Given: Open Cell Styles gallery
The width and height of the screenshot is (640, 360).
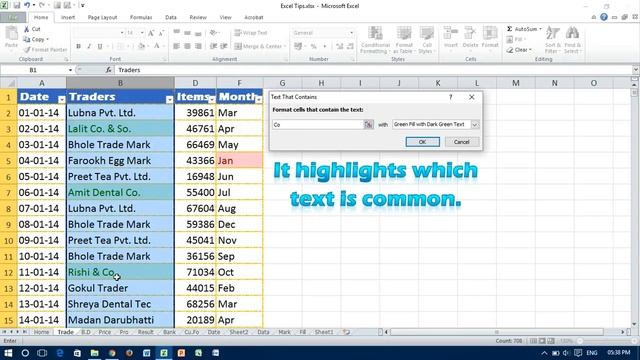Looking at the screenshot, I should pos(427,40).
